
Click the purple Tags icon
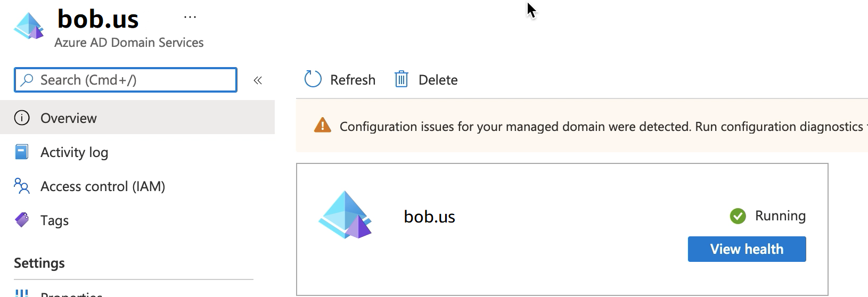pyautogui.click(x=22, y=220)
